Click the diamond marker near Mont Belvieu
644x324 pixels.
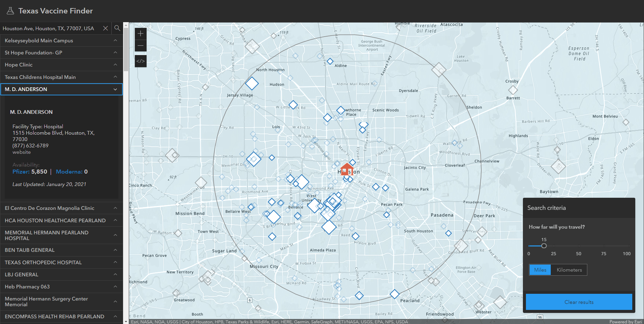pos(626,122)
